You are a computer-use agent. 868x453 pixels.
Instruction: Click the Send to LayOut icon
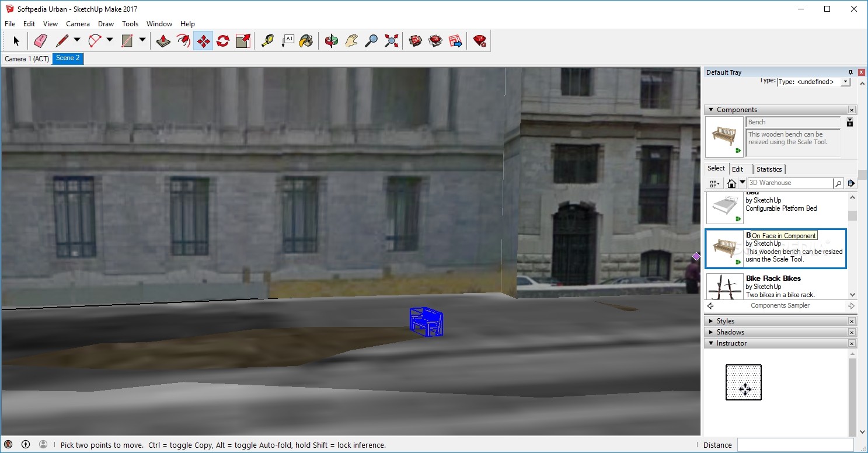coord(455,41)
